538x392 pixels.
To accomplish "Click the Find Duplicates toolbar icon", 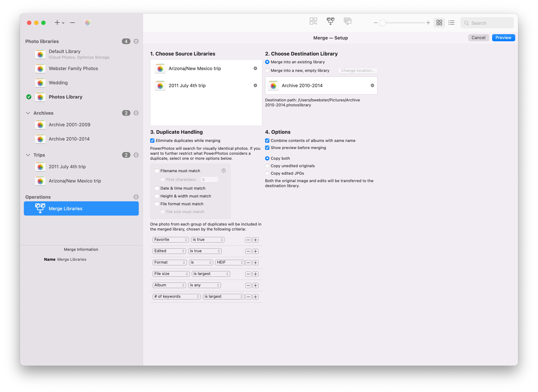I will point(313,21).
